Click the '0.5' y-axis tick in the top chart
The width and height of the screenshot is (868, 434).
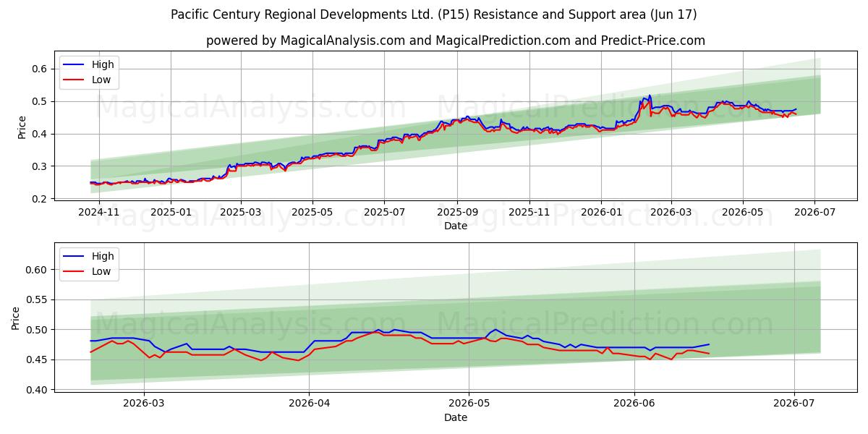point(40,101)
